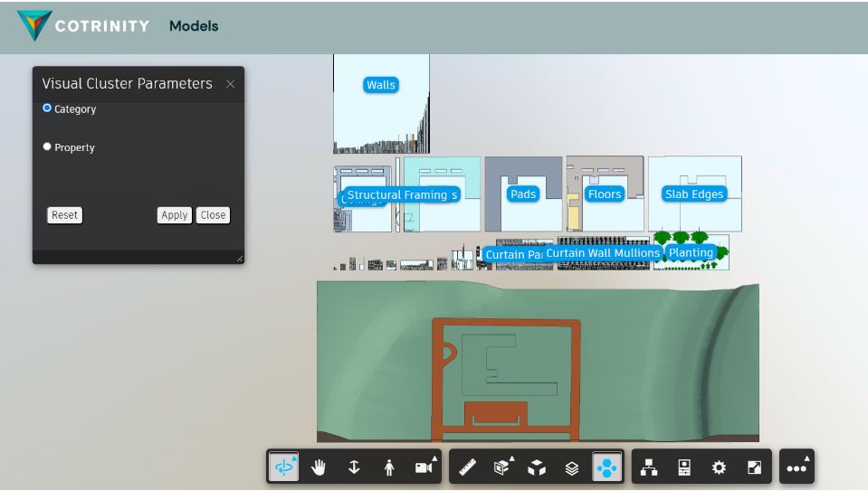Viewport: 868px width, 491px height.
Task: Expand the more options ellipsis menu
Action: pos(796,467)
